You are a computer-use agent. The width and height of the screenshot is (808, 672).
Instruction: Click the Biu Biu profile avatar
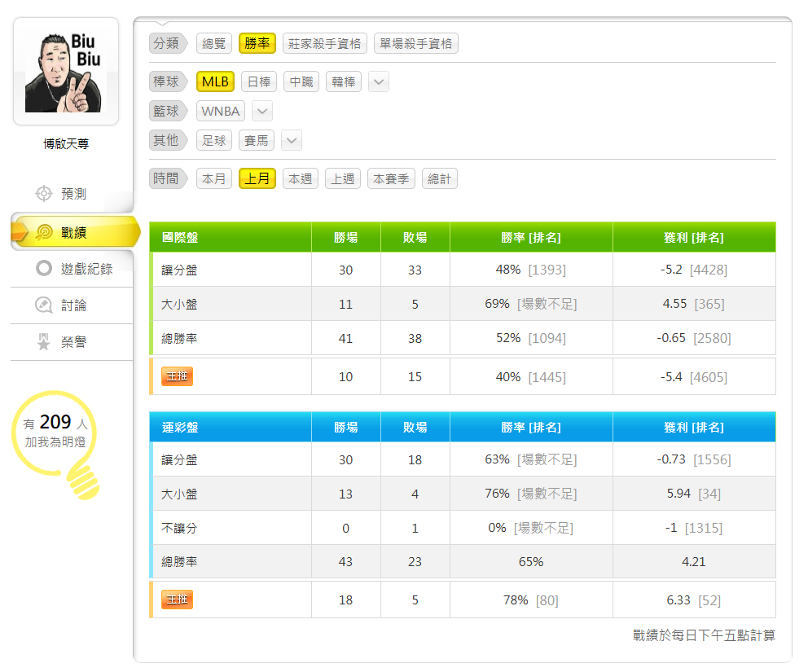(x=66, y=71)
